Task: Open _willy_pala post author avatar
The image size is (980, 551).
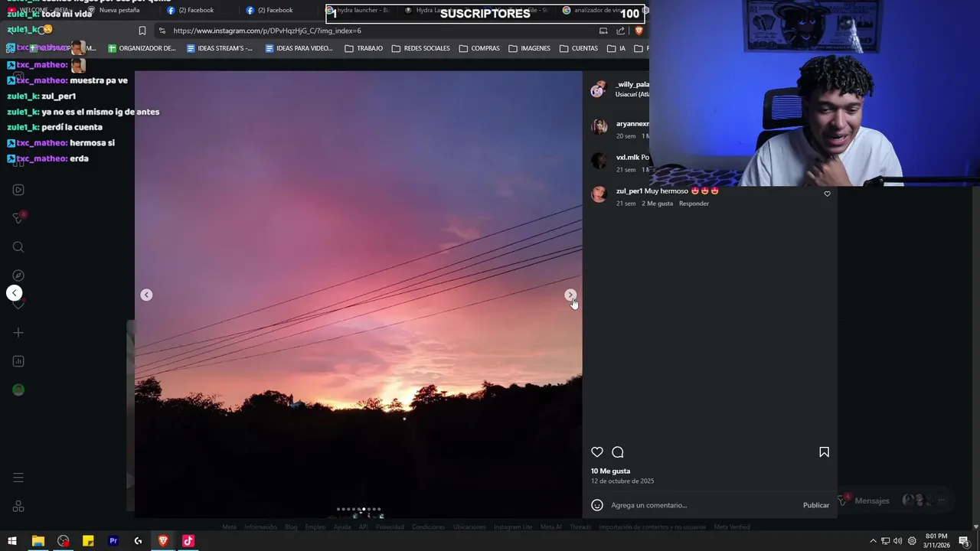Action: [598, 89]
